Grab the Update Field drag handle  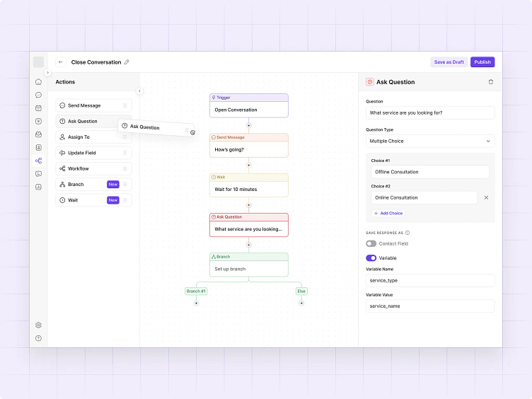125,153
